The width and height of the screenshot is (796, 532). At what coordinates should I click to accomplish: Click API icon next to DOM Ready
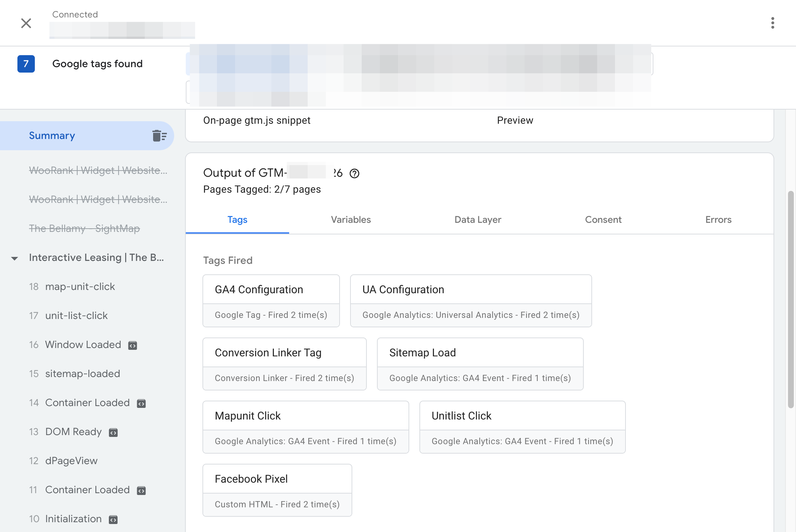113,432
